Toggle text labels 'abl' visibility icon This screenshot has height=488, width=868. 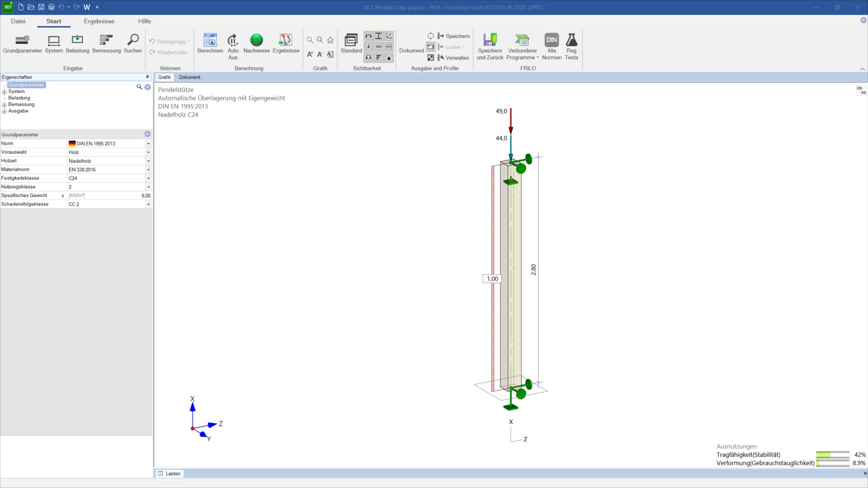[x=389, y=47]
